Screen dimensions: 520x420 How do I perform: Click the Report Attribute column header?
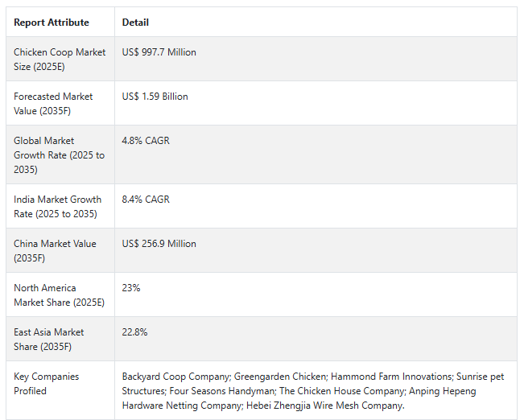[52, 23]
